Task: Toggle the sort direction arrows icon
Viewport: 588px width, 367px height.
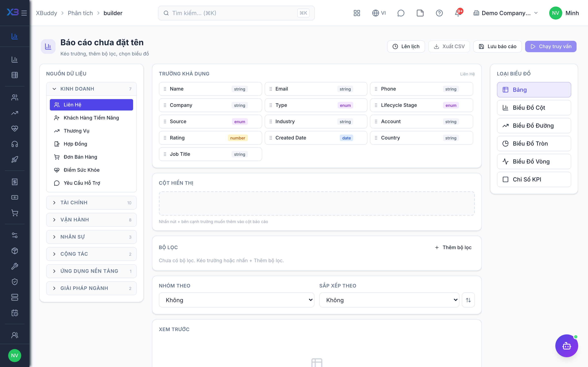Action: pos(468,300)
